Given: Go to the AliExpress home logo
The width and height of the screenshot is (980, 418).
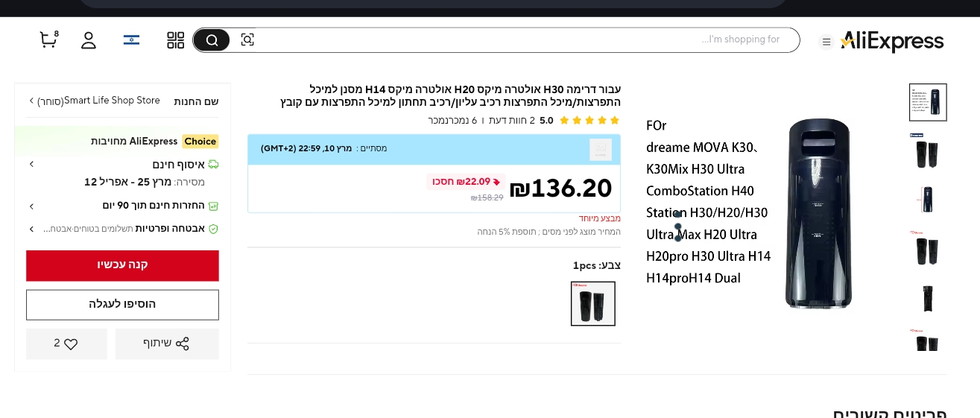Looking at the screenshot, I should coord(892,41).
